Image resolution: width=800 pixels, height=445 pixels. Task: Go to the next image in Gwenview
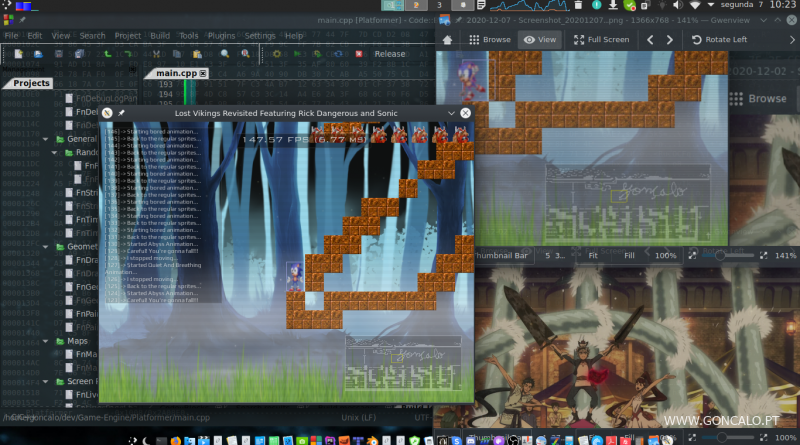(x=670, y=40)
